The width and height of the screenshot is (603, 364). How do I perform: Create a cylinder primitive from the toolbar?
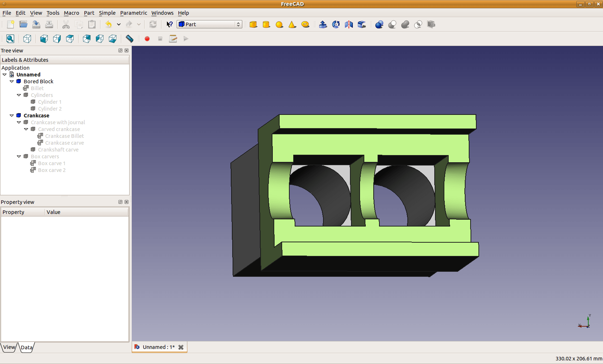[266, 24]
